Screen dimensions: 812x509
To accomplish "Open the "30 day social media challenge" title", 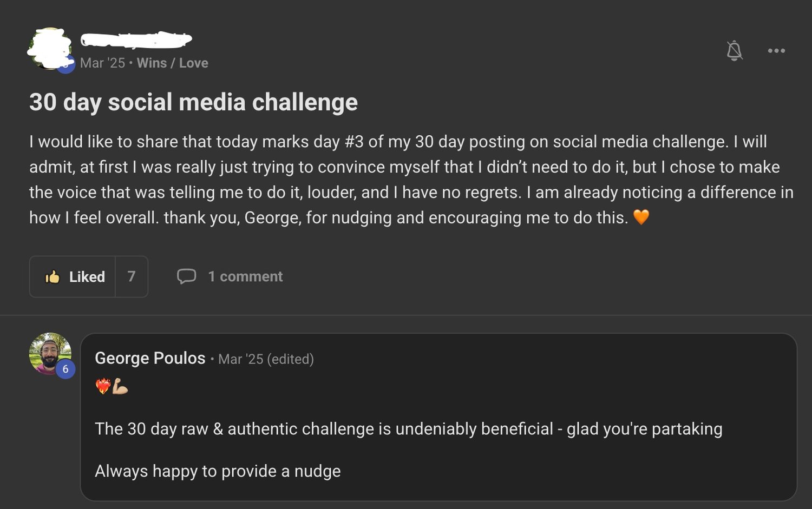I will [x=193, y=102].
